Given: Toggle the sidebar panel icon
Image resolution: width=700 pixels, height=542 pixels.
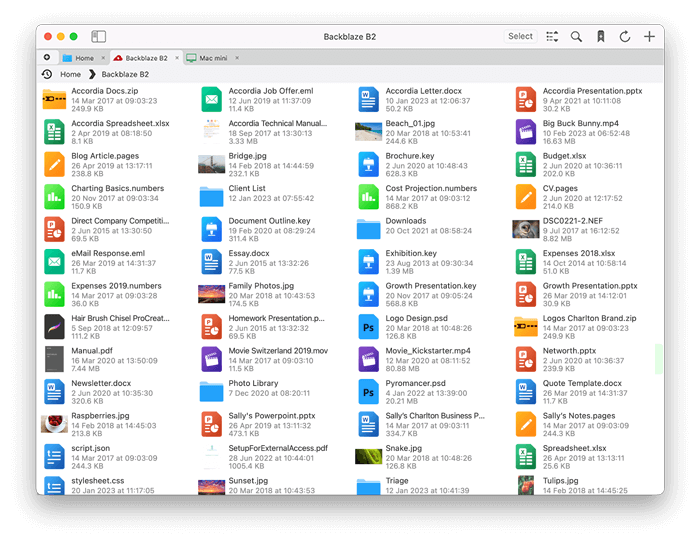Looking at the screenshot, I should pyautogui.click(x=98, y=36).
